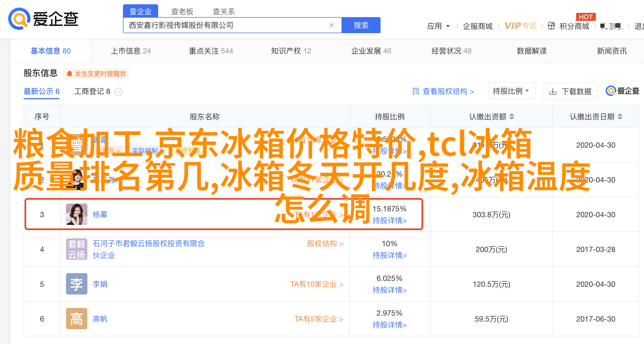Screen dimensions: 644x344
Task: Open the 新闻资讯 tab
Action: (x=612, y=51)
